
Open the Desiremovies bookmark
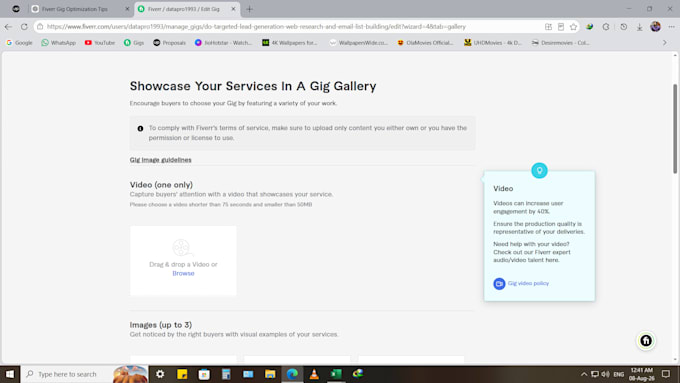pyautogui.click(x=561, y=43)
